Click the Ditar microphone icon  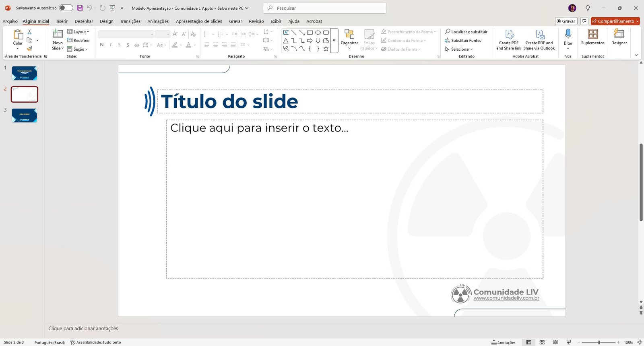pyautogui.click(x=568, y=34)
